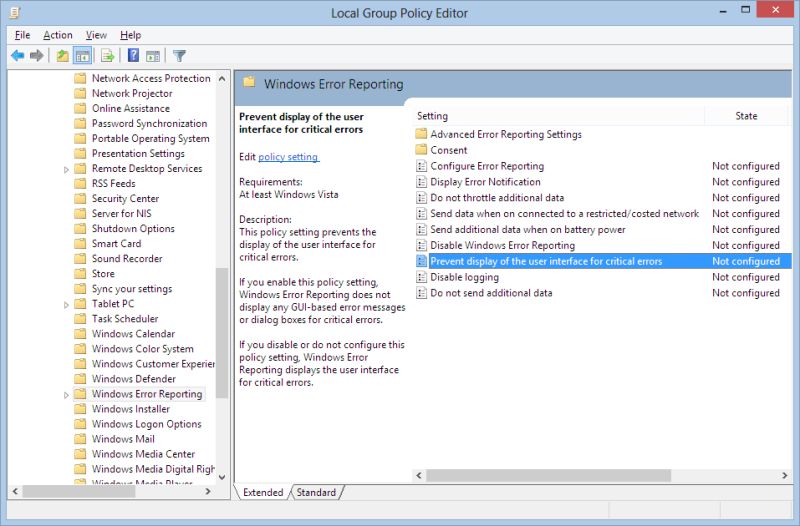Click the Export List toolbar icon
This screenshot has height=526, width=800.
tap(107, 56)
